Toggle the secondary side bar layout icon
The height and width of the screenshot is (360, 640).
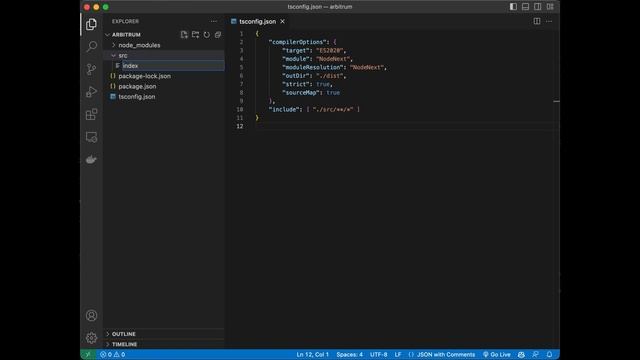point(538,7)
